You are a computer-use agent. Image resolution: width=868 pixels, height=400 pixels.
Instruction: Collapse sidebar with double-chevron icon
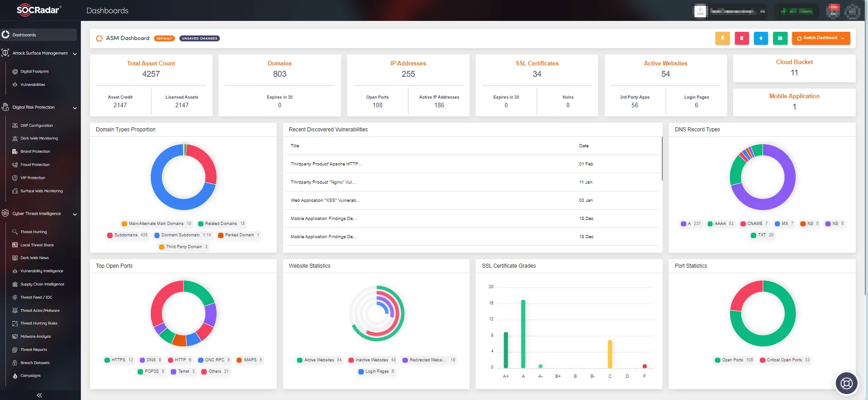pos(40,395)
